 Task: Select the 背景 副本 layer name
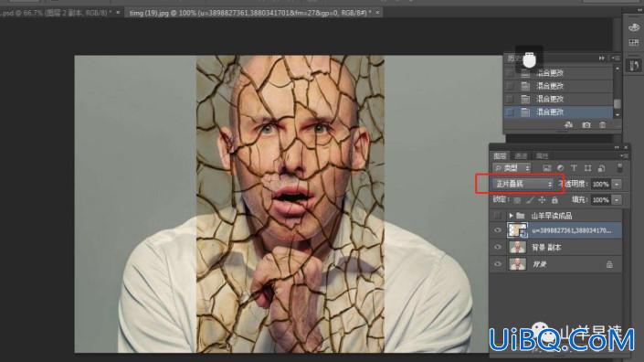point(546,248)
